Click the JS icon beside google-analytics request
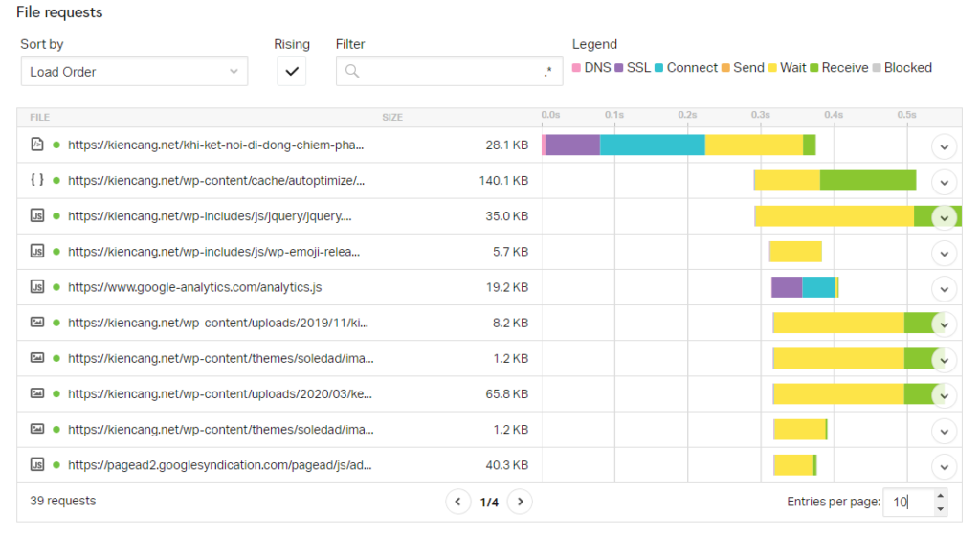980x537 pixels. 37,287
